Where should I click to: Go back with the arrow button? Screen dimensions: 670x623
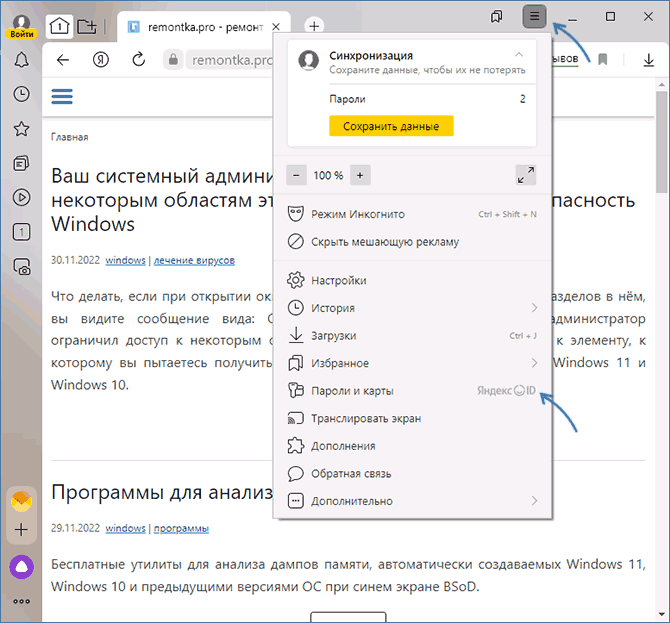tap(63, 60)
